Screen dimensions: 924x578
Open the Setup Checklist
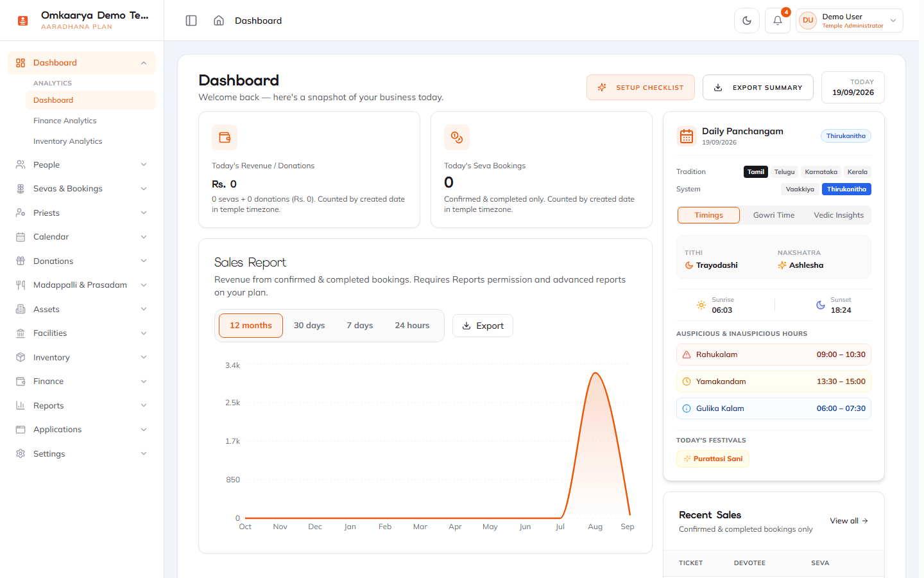[x=640, y=87]
